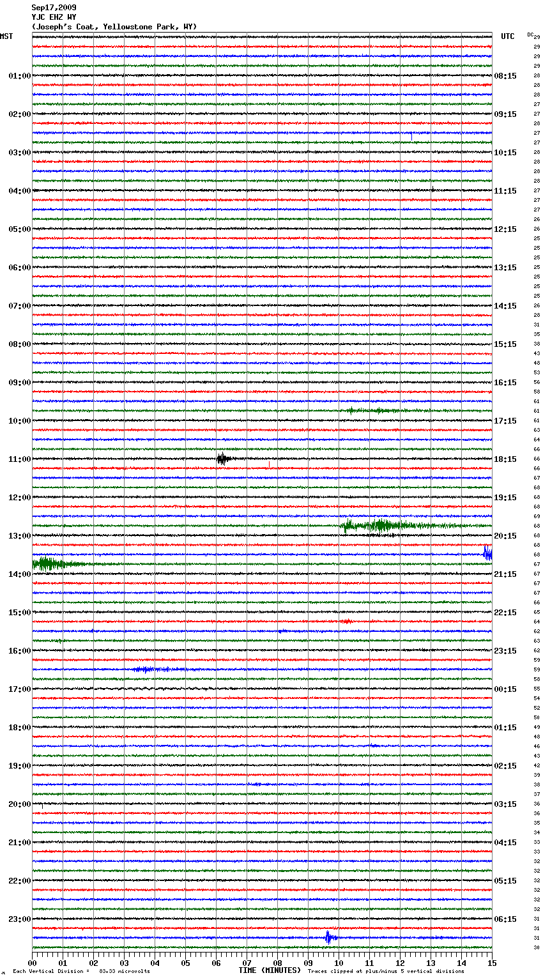
Task: Click the small green event above the 10:00 trace
Action: click(374, 410)
